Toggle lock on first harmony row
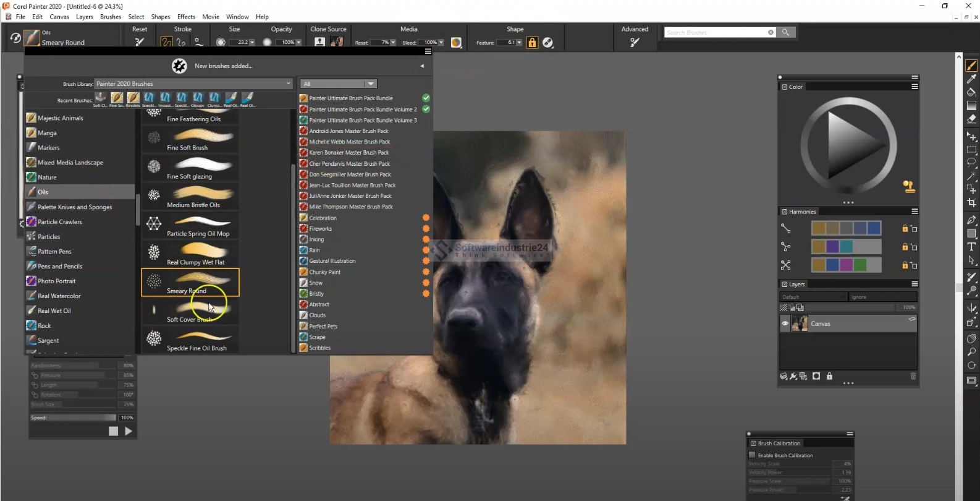This screenshot has height=501, width=980. point(905,228)
